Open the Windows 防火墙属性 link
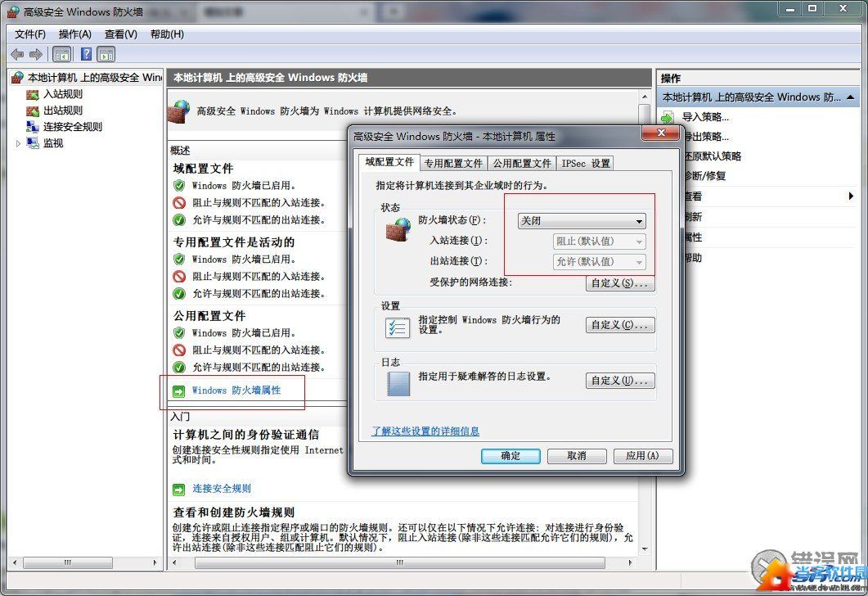The height and width of the screenshot is (596, 868). [236, 391]
